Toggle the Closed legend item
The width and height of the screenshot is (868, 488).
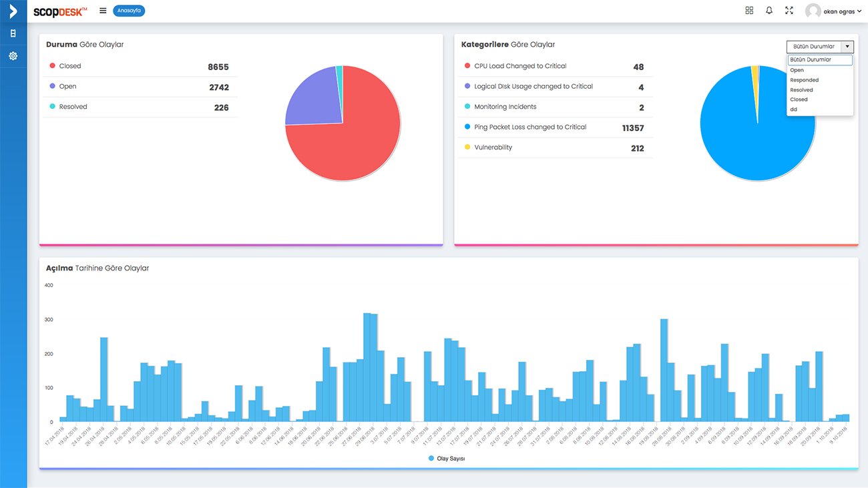69,66
